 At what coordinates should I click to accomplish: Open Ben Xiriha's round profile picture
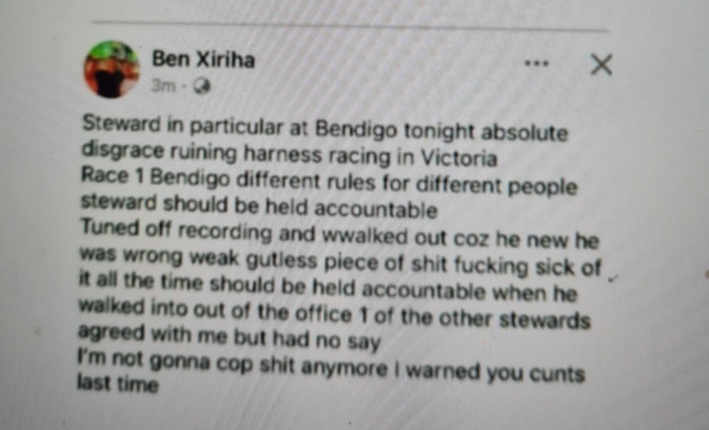(x=111, y=69)
